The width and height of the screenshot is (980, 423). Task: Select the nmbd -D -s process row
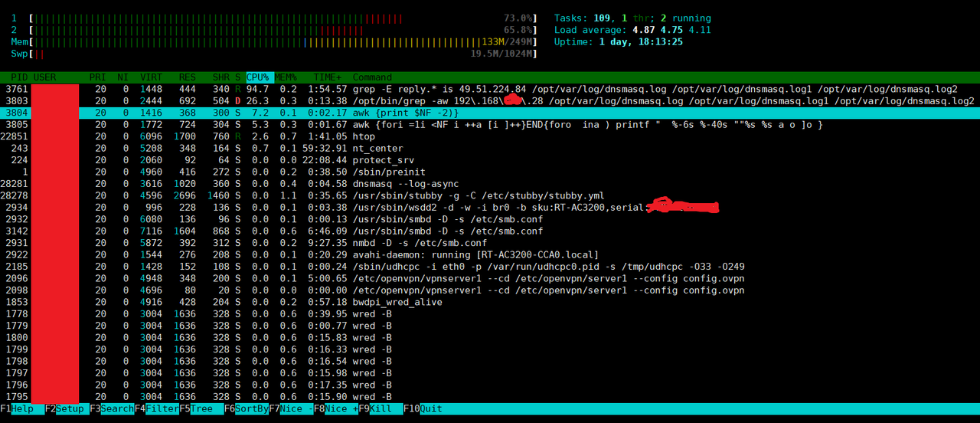pos(490,243)
